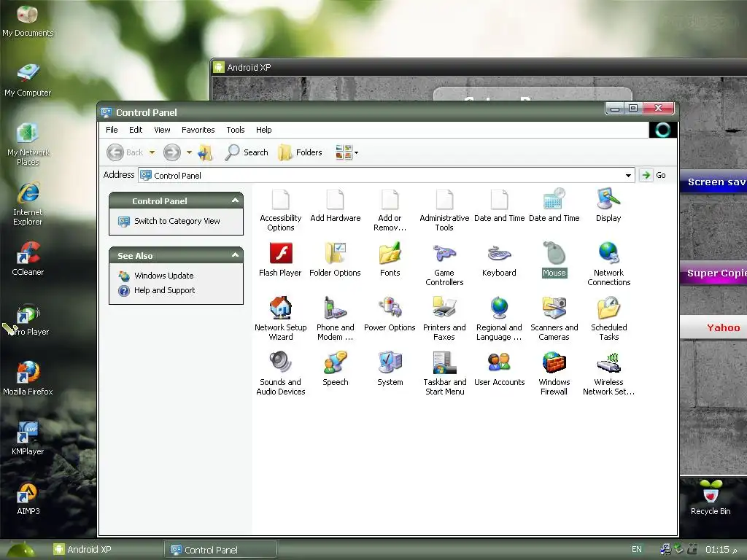747x560 pixels.
Task: Open the Address bar dropdown
Action: pos(628,175)
